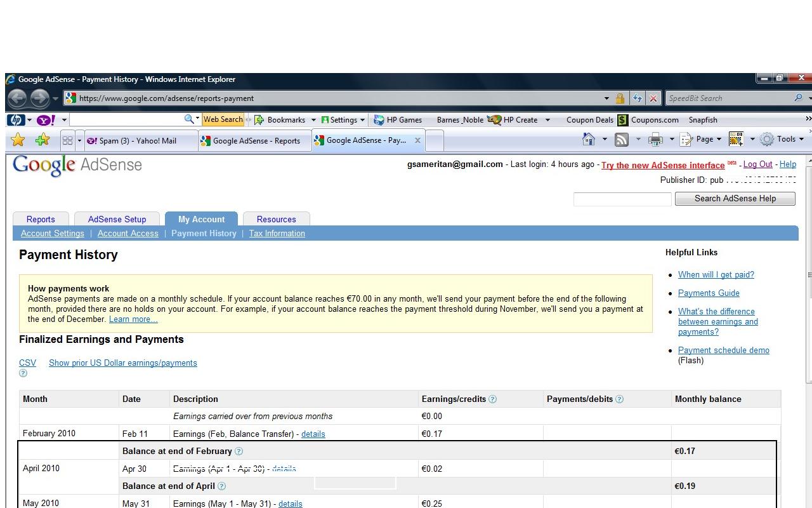This screenshot has height=508, width=812.
Task: Click the Print icon
Action: pyautogui.click(x=655, y=139)
